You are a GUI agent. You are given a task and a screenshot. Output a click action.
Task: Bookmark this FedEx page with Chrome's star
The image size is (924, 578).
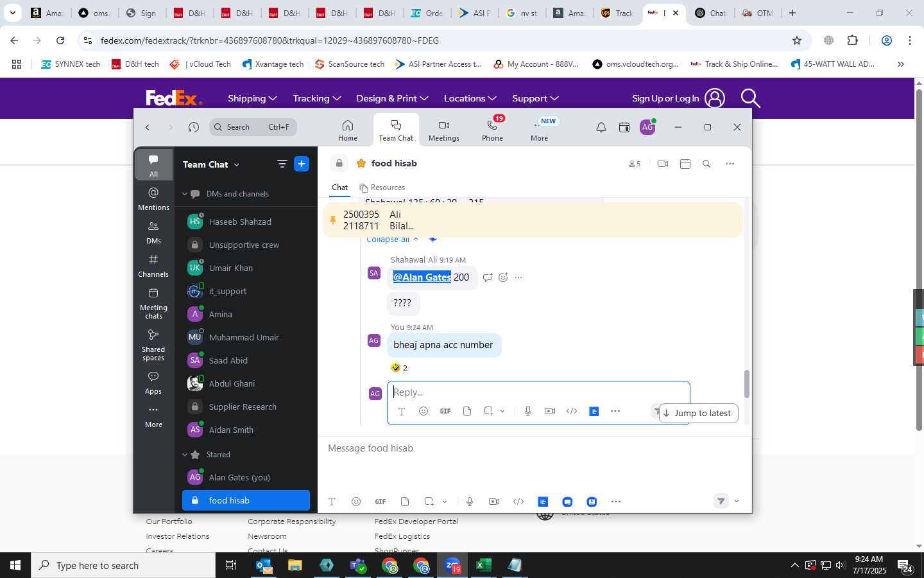797,40
